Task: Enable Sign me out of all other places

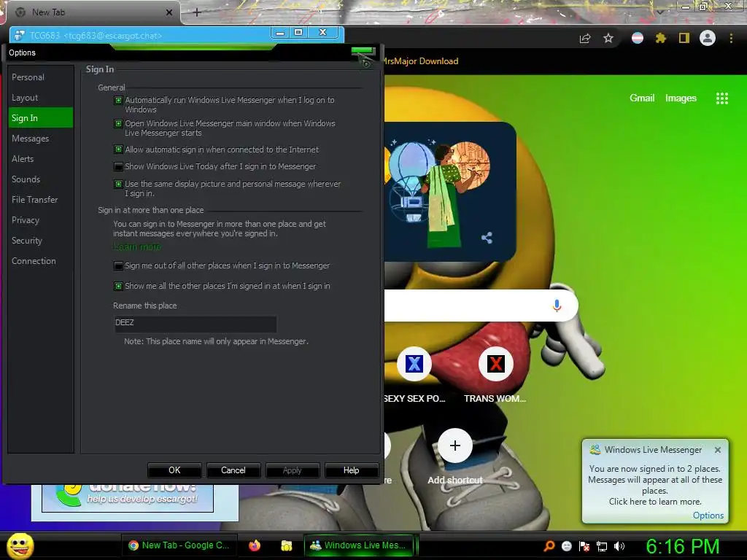Action: point(119,265)
